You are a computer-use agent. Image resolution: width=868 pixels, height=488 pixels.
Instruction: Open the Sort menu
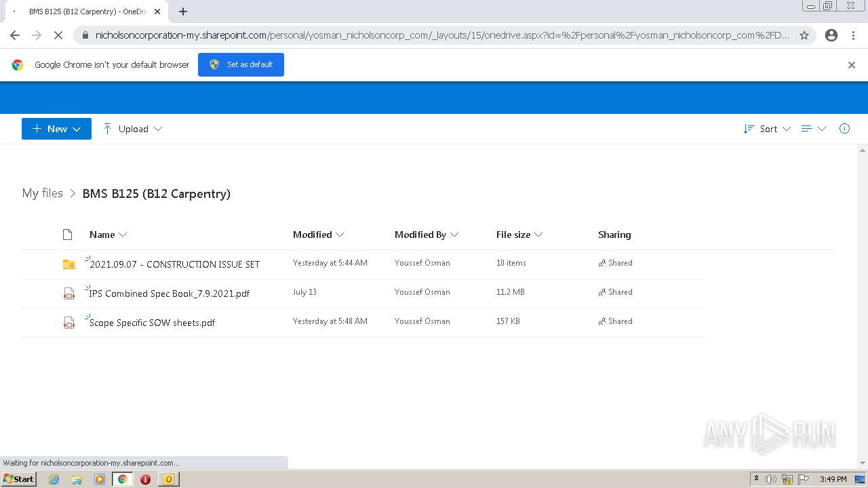pyautogui.click(x=767, y=129)
